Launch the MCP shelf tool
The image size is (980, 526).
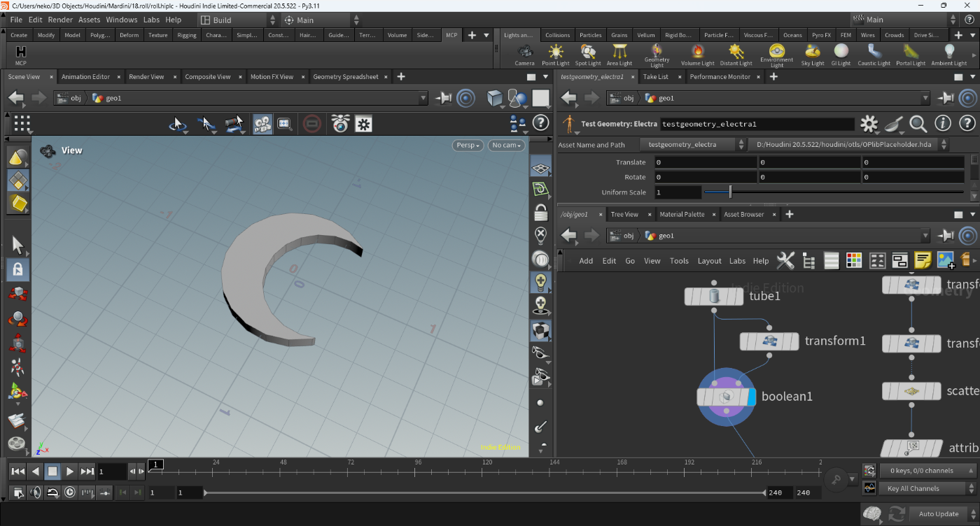(20, 55)
